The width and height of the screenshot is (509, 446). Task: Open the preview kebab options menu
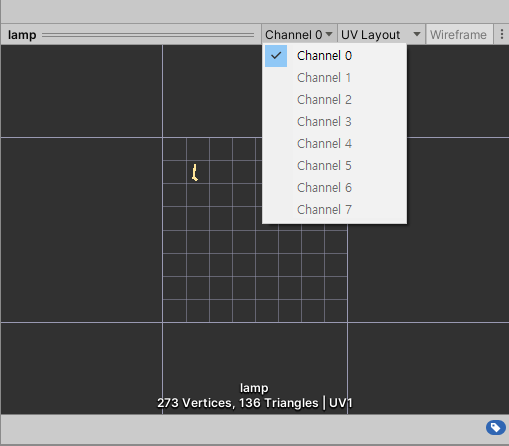point(502,34)
